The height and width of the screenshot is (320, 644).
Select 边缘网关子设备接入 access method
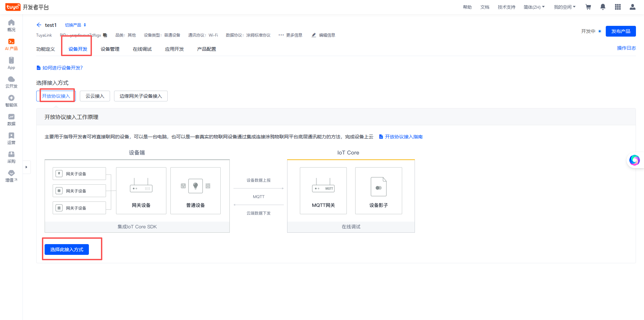click(141, 96)
